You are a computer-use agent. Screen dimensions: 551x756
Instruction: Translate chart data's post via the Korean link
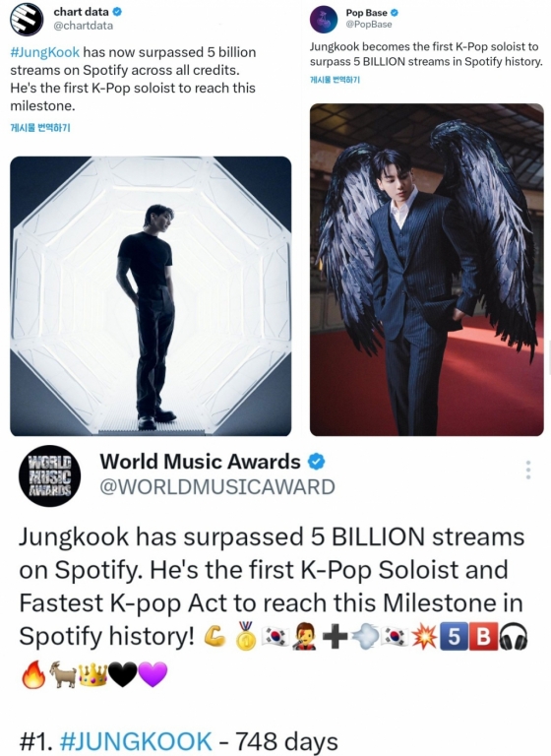tap(40, 128)
